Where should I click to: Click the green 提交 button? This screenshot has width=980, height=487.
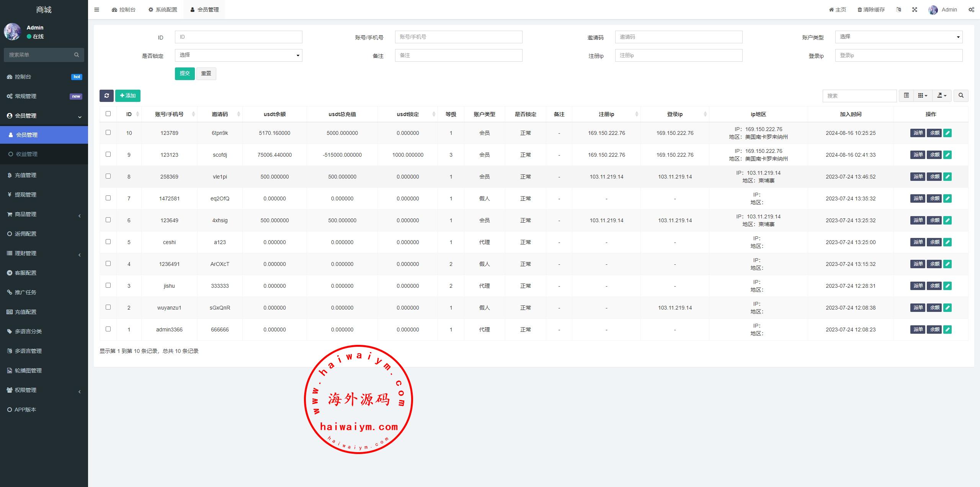[x=185, y=74]
